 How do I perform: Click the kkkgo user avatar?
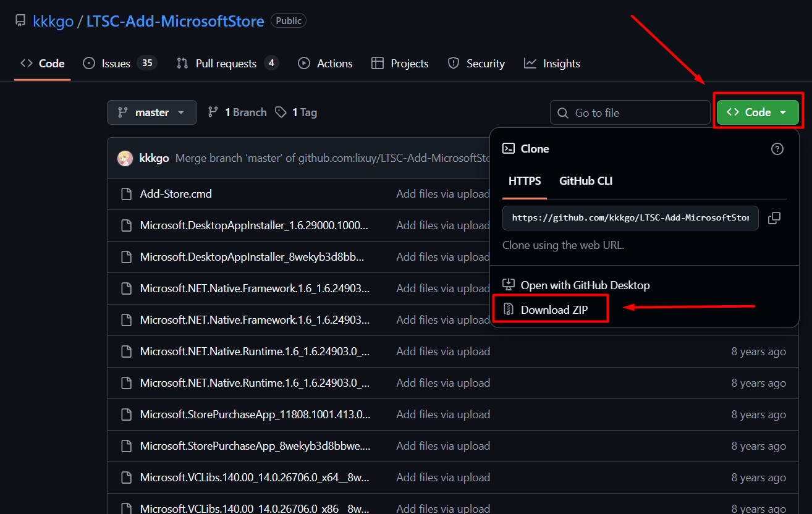point(125,158)
